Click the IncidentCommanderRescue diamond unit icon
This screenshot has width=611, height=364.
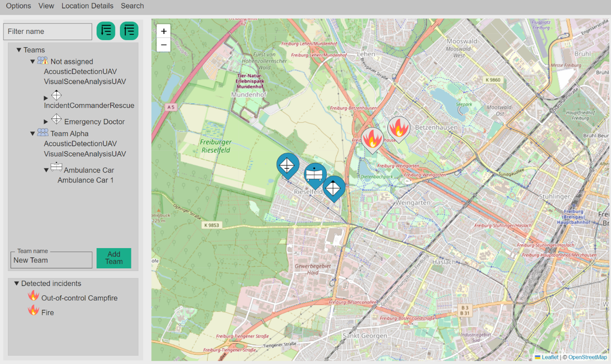click(57, 95)
